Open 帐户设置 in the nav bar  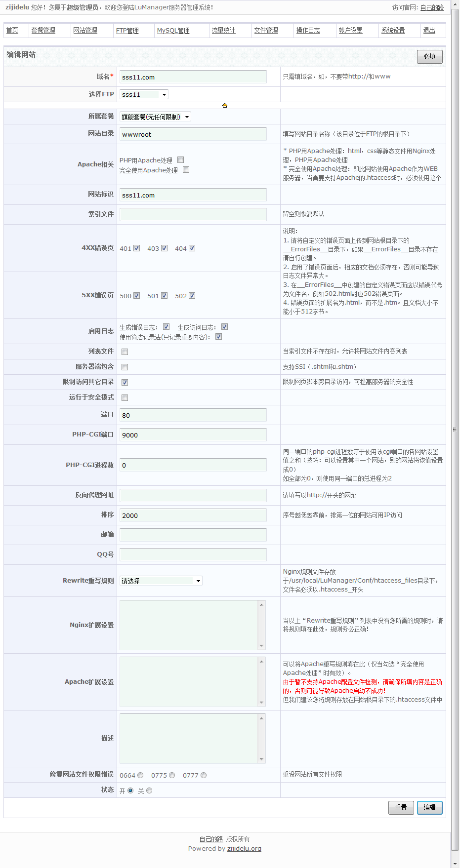[351, 31]
